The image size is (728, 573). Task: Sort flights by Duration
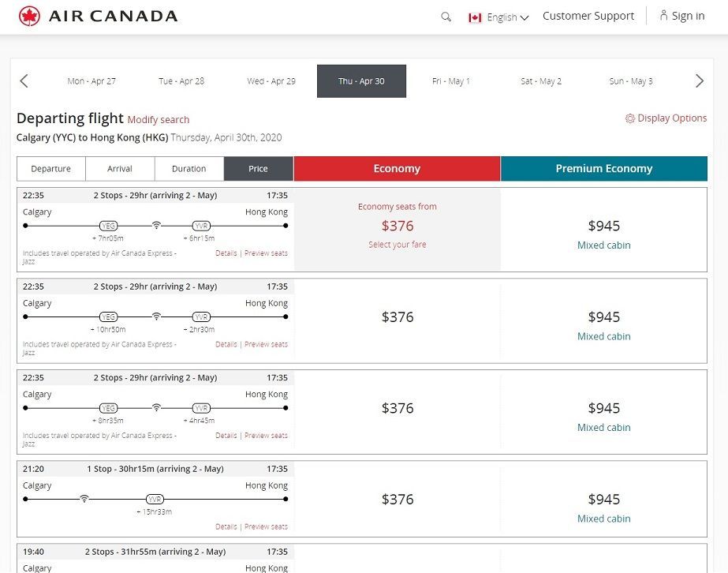click(x=189, y=169)
